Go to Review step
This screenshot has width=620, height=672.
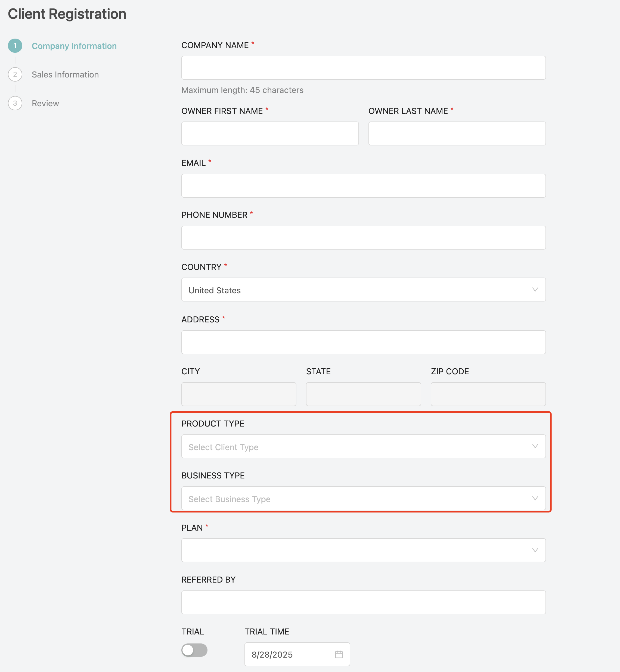coord(45,103)
